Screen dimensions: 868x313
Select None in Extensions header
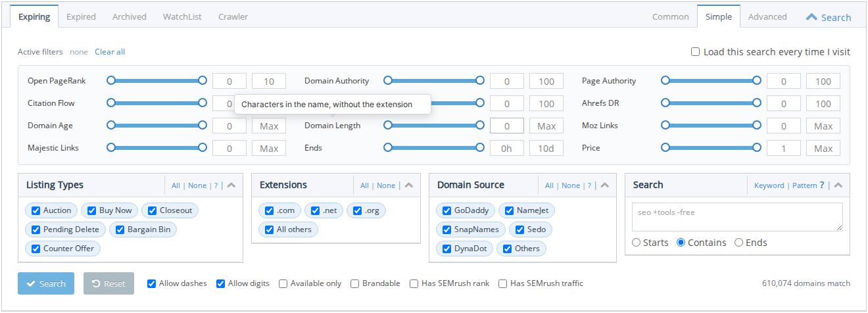click(386, 185)
